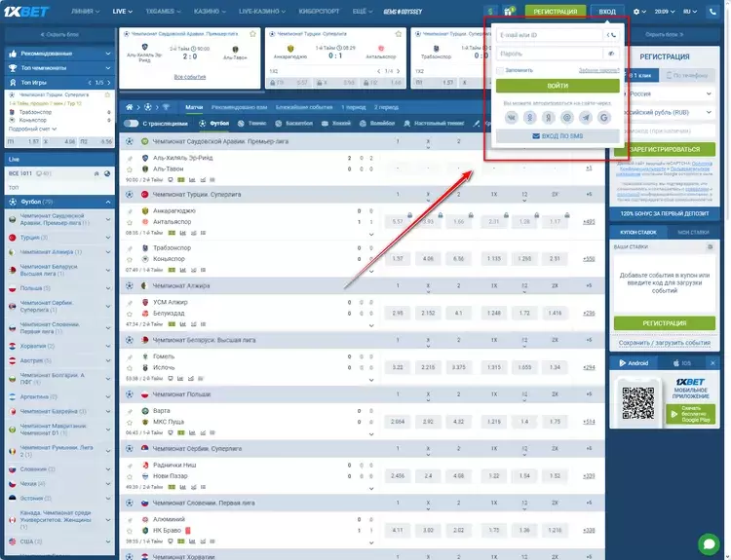731x560 pixels.
Task: Click 'ВХОД ПО SMS' button
Action: [x=558, y=136]
